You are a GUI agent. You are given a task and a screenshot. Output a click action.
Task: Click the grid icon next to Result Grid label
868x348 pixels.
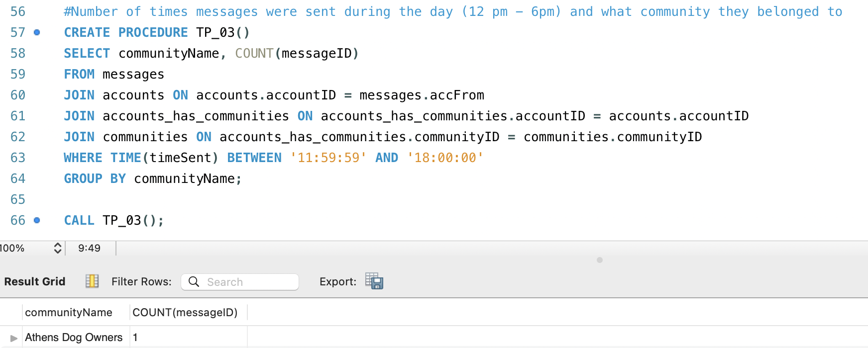[x=92, y=281]
